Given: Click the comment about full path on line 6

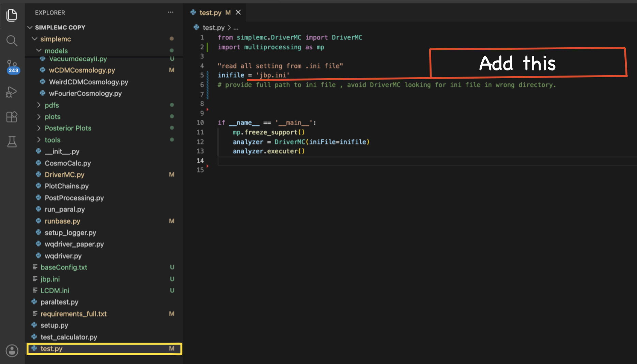Looking at the screenshot, I should [x=387, y=85].
